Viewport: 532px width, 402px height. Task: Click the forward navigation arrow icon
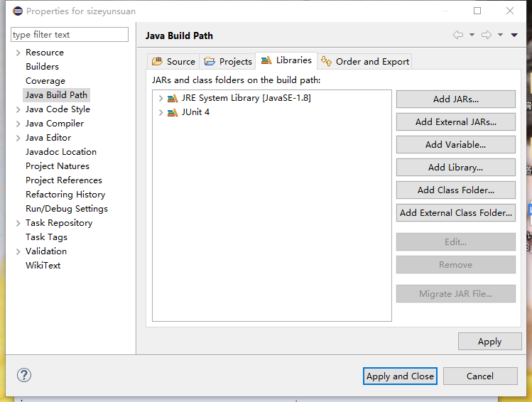click(x=487, y=35)
